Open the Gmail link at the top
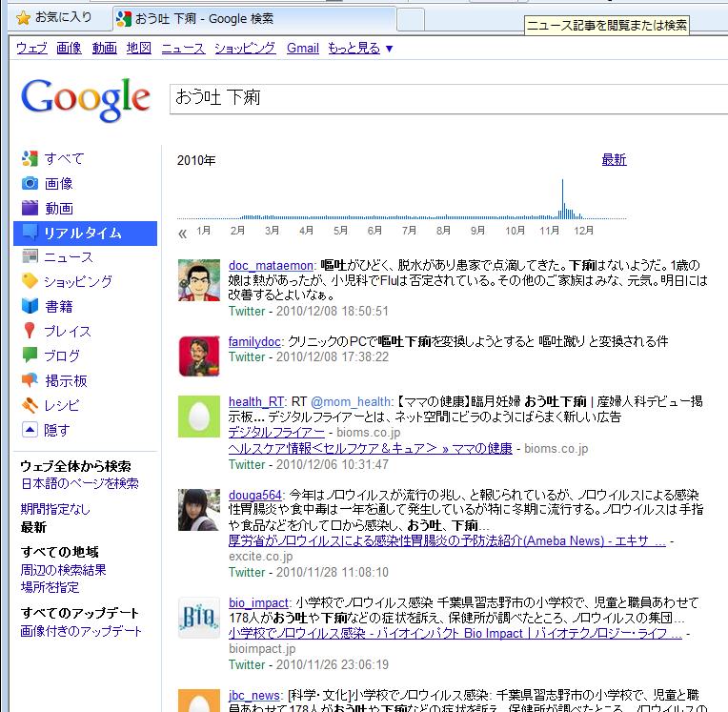728x712 pixels. coord(303,48)
